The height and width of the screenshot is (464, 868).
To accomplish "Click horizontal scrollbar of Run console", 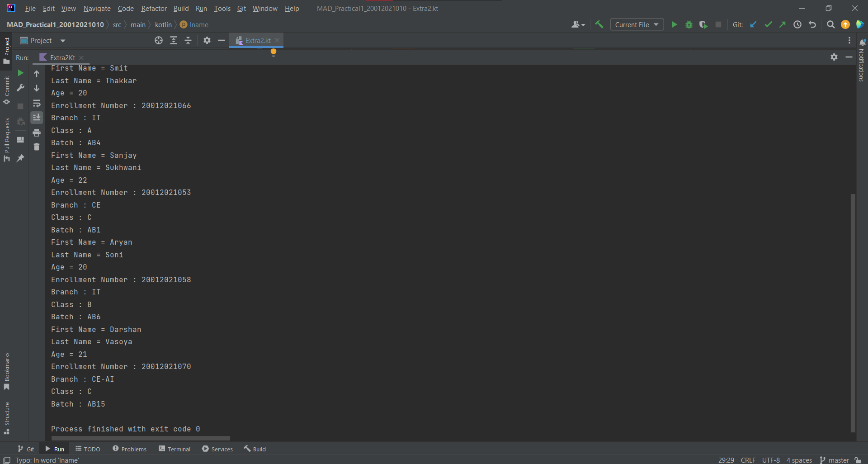I will (x=141, y=438).
